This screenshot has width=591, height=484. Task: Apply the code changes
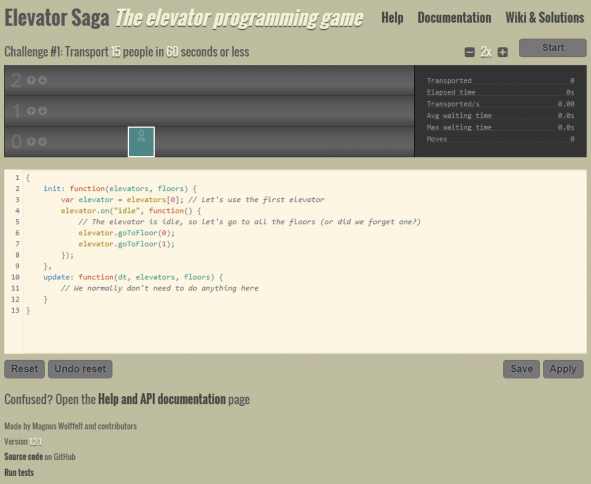click(x=563, y=369)
